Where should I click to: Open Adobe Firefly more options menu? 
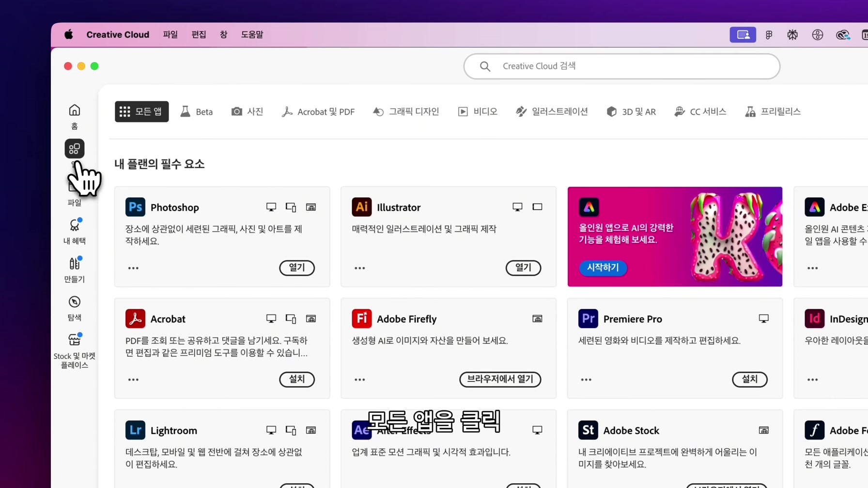[x=359, y=379]
